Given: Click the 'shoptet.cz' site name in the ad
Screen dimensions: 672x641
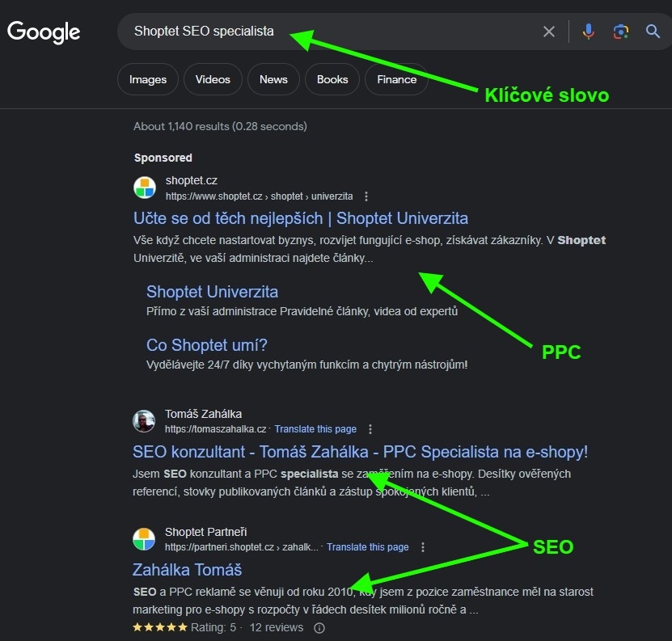Looking at the screenshot, I should tap(191, 180).
